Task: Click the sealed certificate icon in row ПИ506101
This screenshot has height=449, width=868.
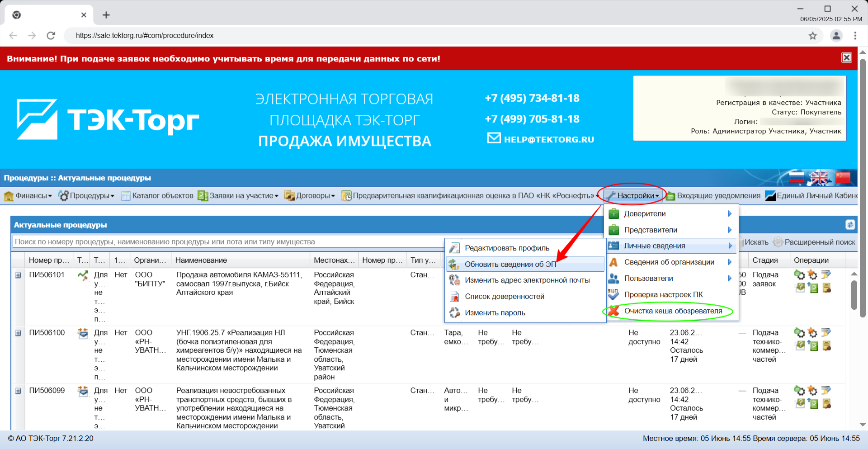Action: tap(826, 288)
